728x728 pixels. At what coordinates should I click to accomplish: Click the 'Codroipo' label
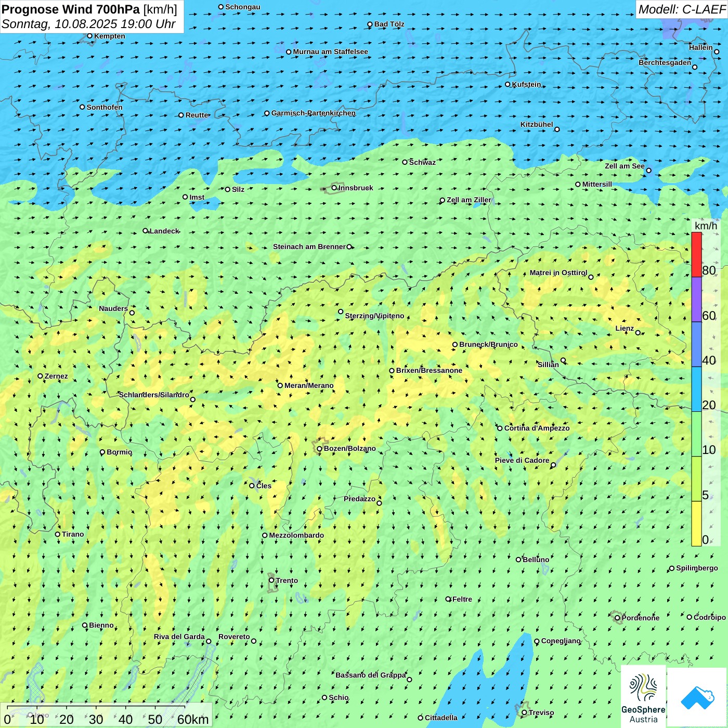(710, 617)
